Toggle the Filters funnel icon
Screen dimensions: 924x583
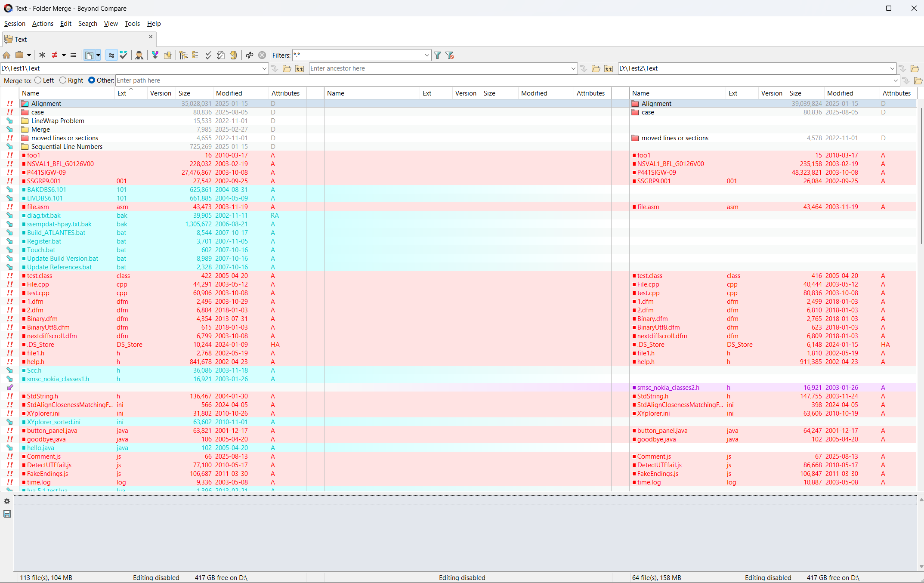438,55
